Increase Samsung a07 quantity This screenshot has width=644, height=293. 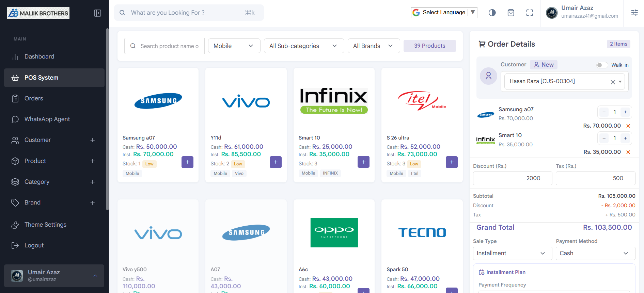[625, 112]
